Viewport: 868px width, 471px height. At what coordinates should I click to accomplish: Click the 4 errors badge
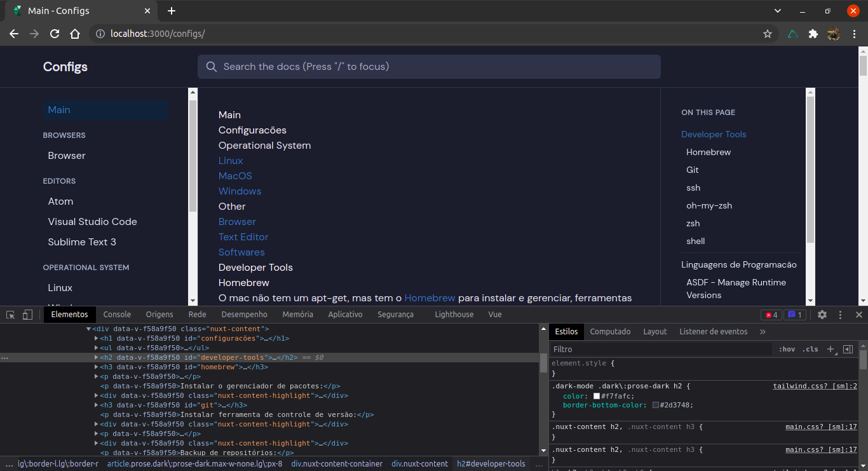pos(770,314)
